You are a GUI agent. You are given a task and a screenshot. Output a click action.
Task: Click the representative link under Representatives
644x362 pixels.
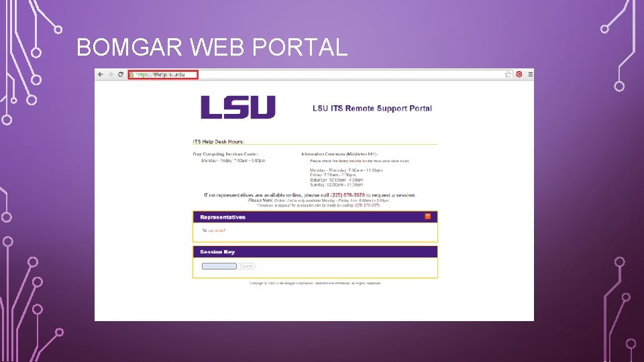217,231
